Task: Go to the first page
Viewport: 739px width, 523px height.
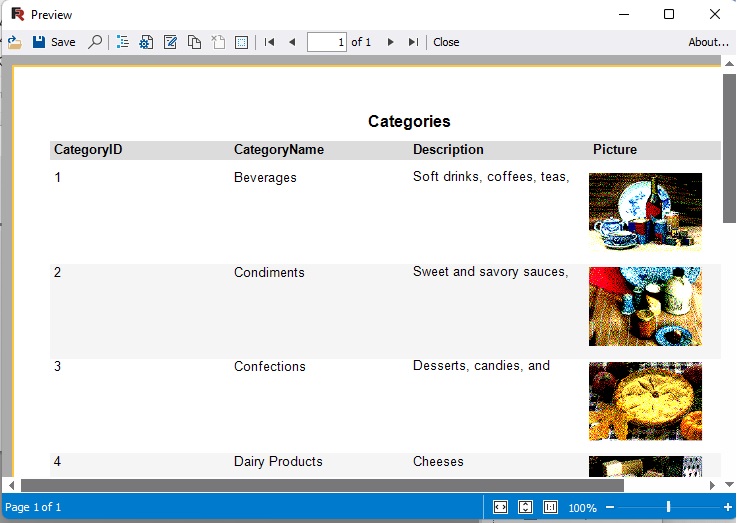Action: [269, 42]
